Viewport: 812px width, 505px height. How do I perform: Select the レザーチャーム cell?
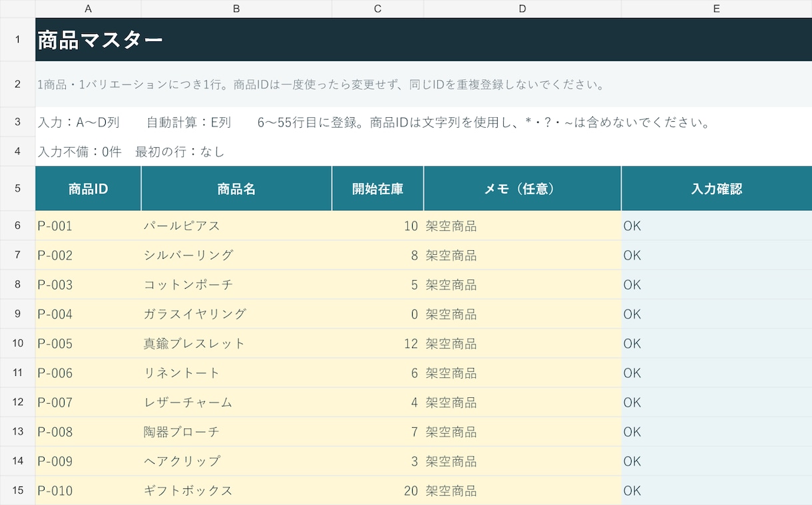click(236, 403)
